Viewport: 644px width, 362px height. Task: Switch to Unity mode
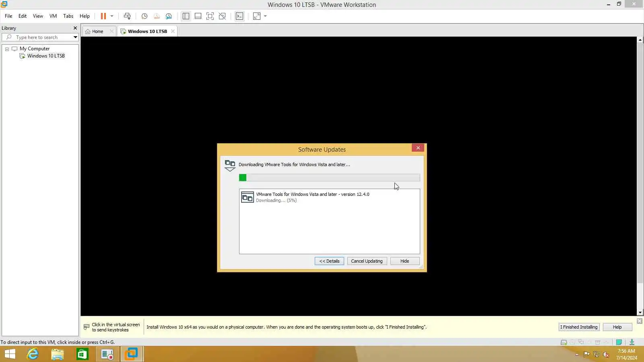(222, 16)
